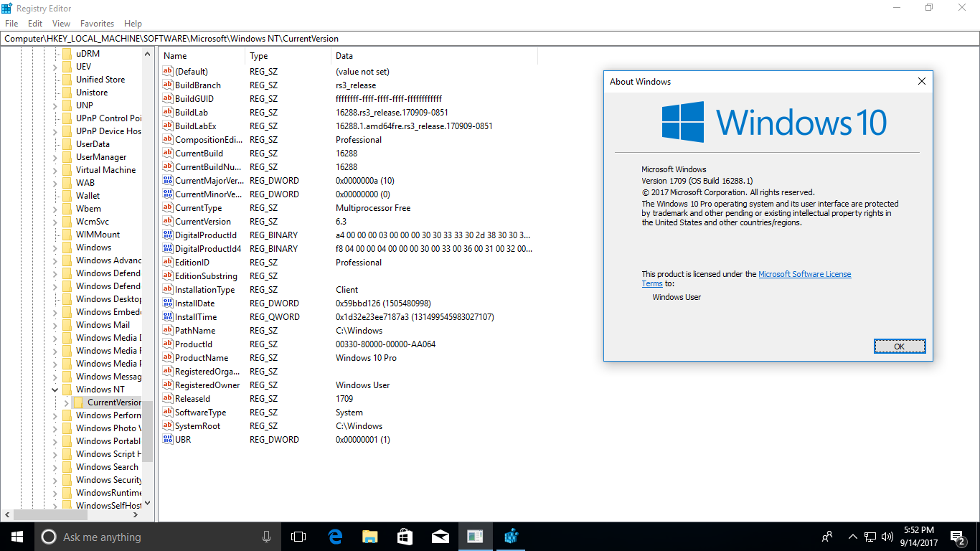This screenshot has height=551, width=980.
Task: Open the Microsoft Software License link
Action: 804,274
